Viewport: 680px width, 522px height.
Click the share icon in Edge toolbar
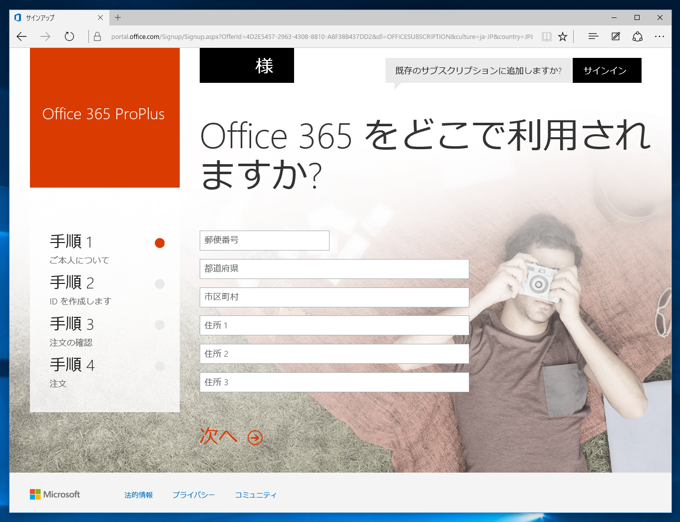[637, 37]
